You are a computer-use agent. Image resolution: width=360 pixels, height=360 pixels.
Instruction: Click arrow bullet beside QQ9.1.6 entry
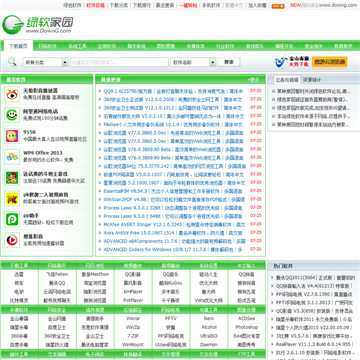[x=100, y=91]
